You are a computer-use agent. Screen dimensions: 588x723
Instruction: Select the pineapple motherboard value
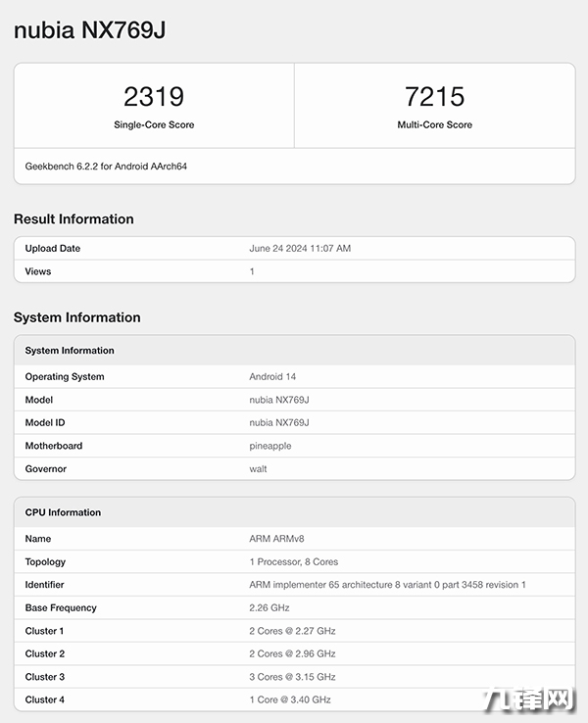click(270, 446)
